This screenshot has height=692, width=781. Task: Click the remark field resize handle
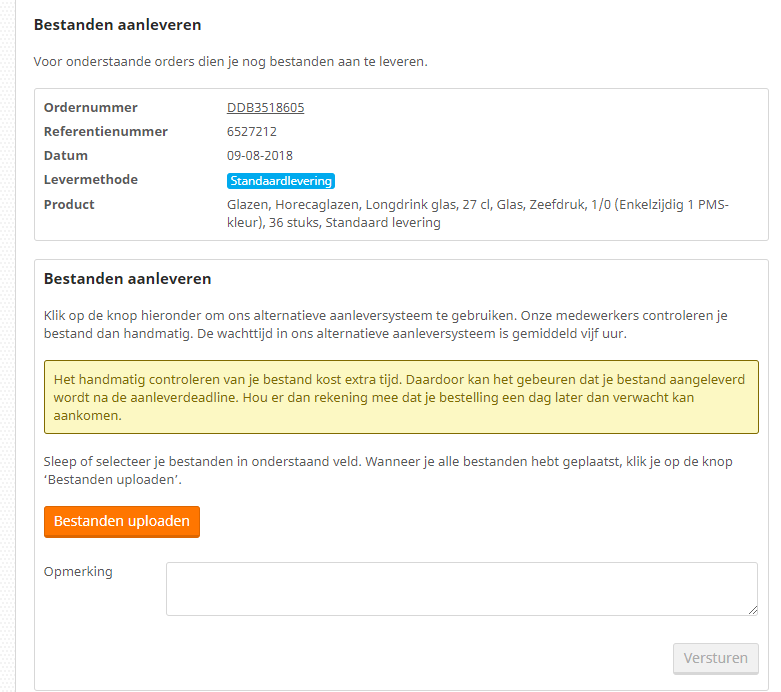click(x=752, y=609)
